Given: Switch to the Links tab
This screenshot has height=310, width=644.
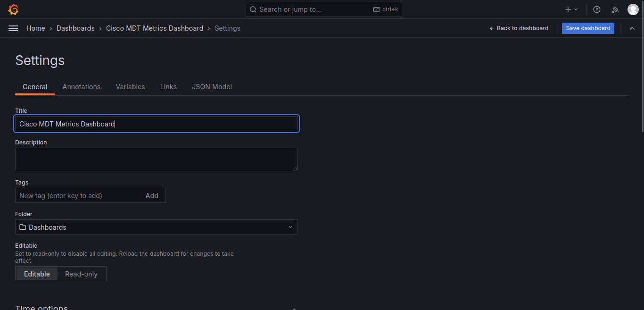Looking at the screenshot, I should pos(168,87).
